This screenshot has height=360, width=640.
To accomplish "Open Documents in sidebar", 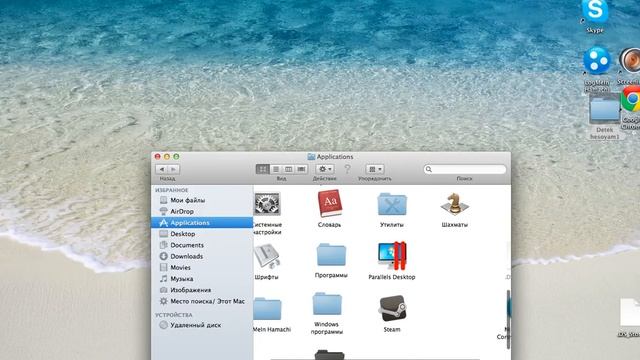I will (x=202, y=245).
